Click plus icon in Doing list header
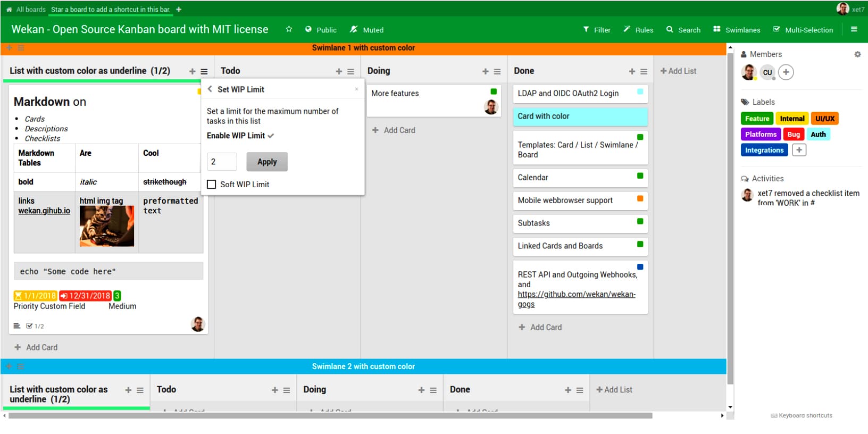 click(x=485, y=71)
